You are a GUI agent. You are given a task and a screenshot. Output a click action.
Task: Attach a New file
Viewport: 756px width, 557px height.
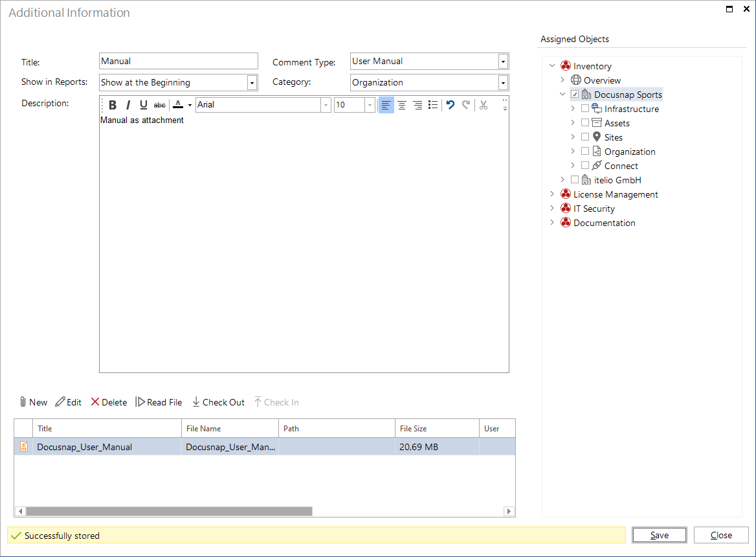click(33, 402)
